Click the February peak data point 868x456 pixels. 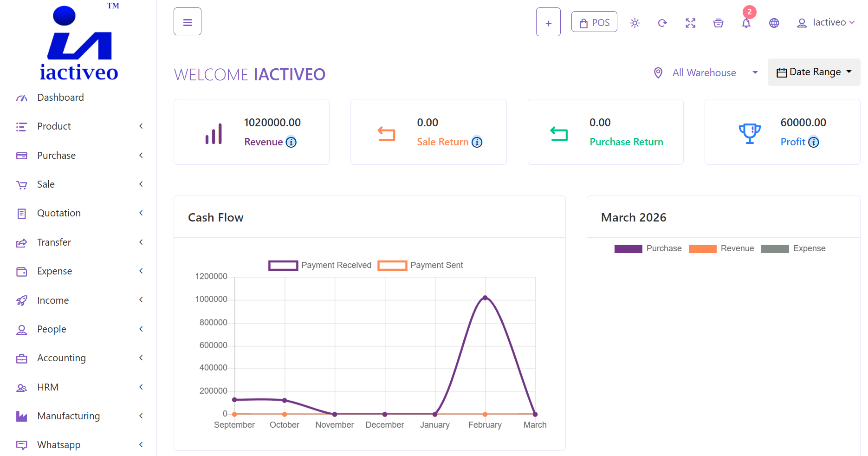tap(485, 298)
